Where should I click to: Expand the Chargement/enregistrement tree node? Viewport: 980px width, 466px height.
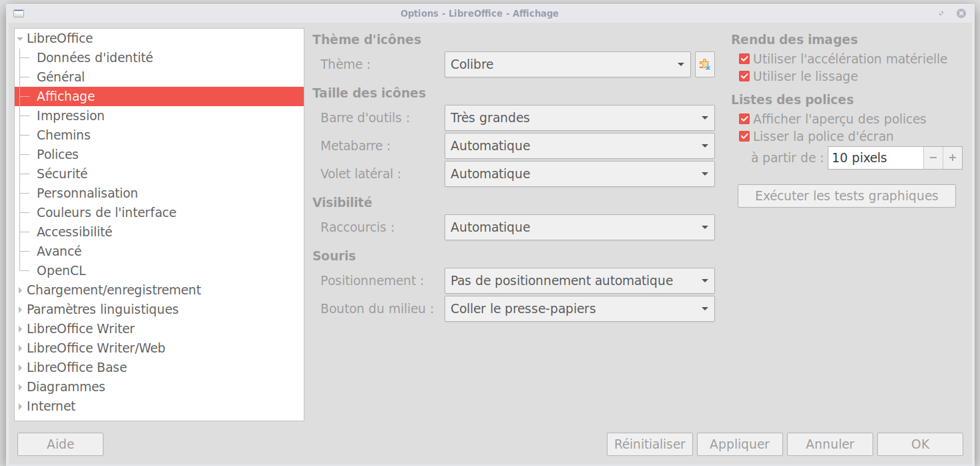pos(21,290)
